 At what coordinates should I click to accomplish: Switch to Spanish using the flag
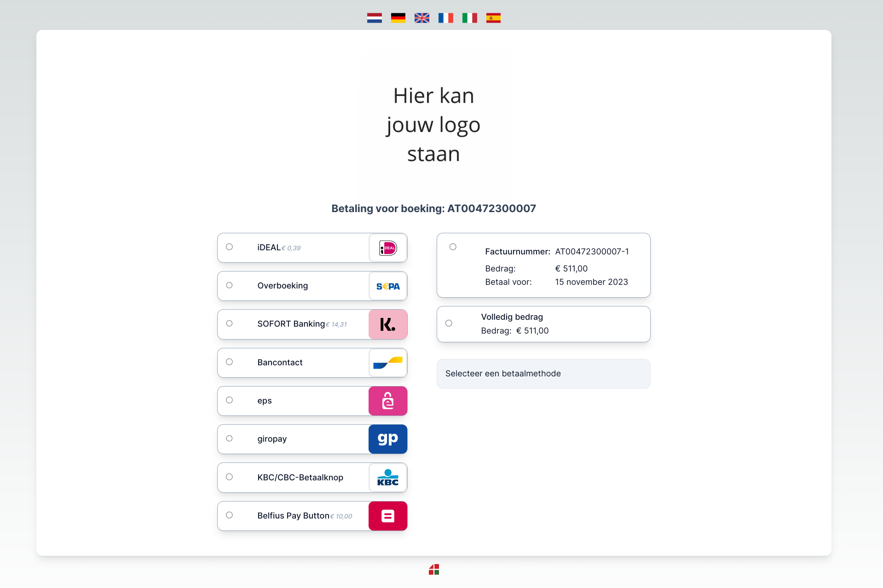pos(493,18)
